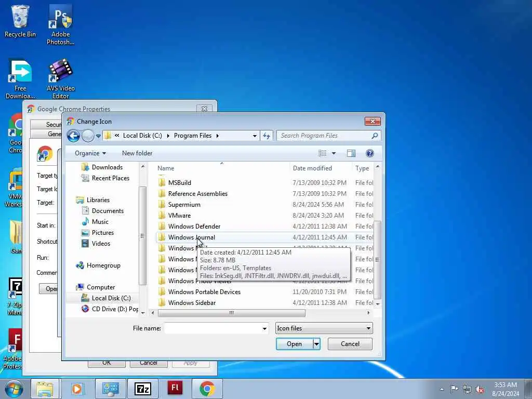Open help with the question mark icon
This screenshot has width=532, height=399.
pyautogui.click(x=370, y=153)
